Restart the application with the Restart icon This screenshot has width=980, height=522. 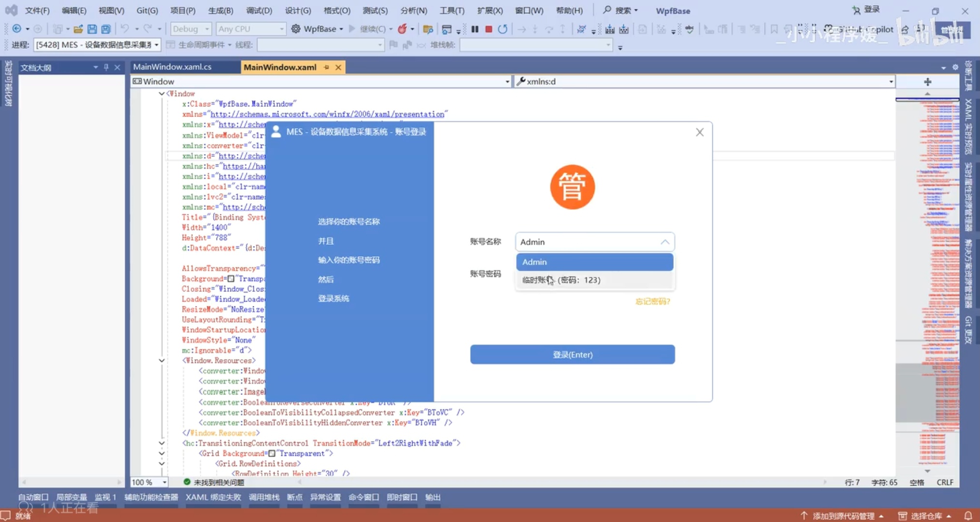503,29
